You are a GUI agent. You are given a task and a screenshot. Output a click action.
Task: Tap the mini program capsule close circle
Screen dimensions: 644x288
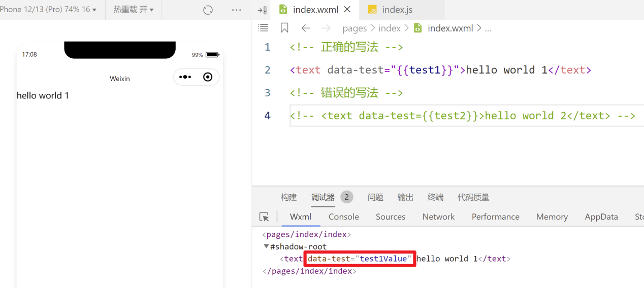(x=208, y=77)
